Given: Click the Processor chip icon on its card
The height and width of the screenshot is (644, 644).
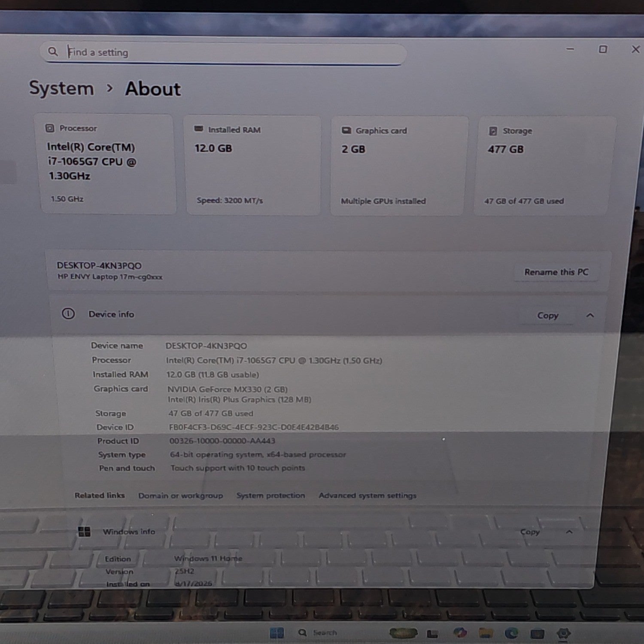Looking at the screenshot, I should tap(50, 128).
